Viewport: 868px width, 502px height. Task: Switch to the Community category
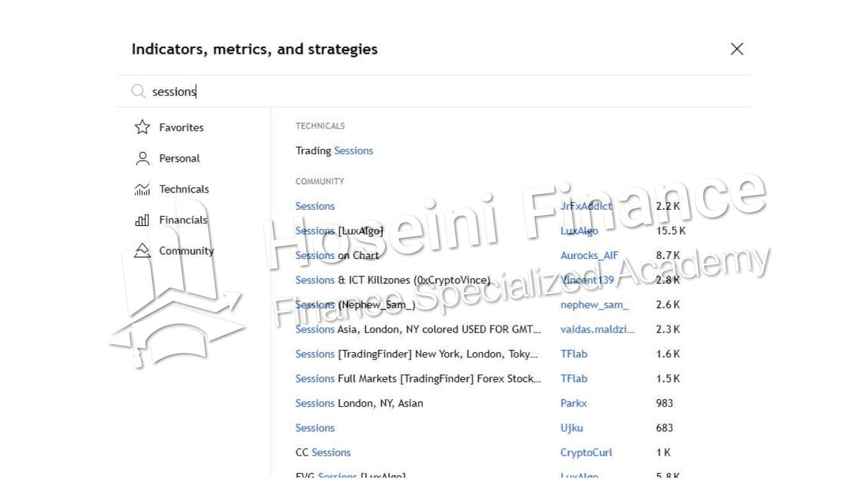(x=186, y=251)
